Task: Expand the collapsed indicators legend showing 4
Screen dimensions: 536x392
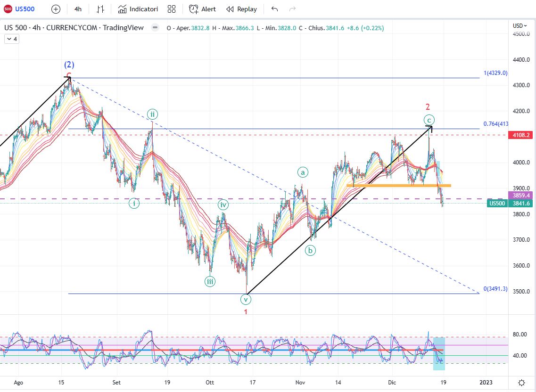Action: (x=11, y=39)
